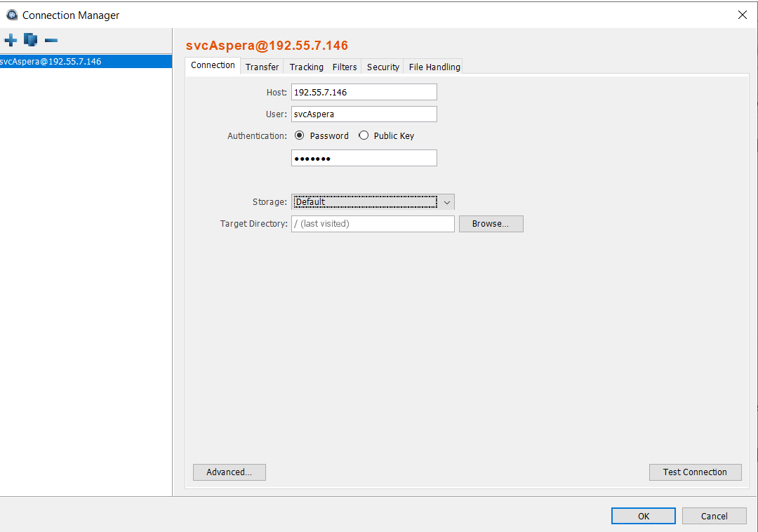The image size is (758, 532).
Task: Open the Advanced settings button
Action: point(229,472)
